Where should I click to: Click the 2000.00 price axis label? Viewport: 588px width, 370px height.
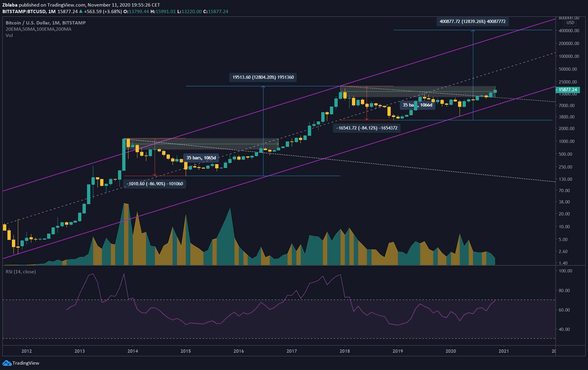click(567, 129)
